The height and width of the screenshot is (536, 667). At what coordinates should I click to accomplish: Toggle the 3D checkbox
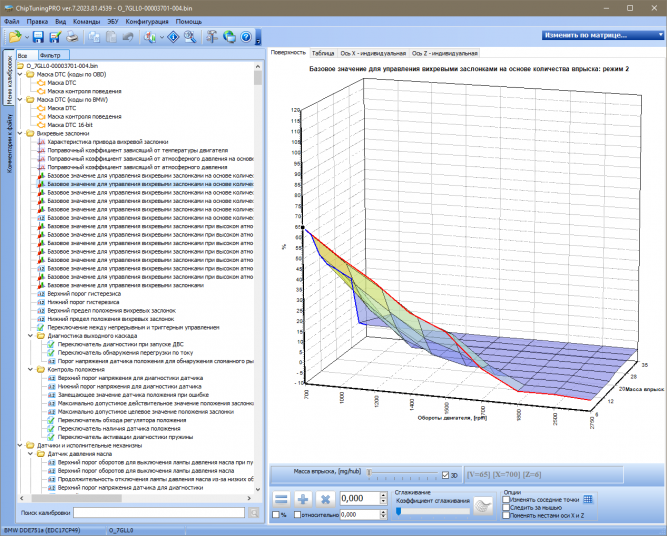coord(445,475)
